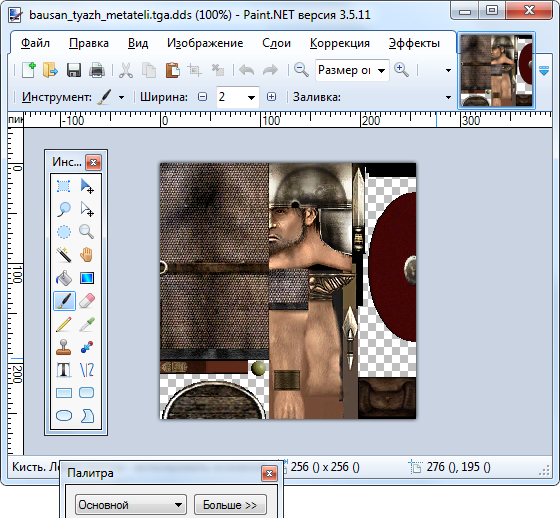The height and width of the screenshot is (518, 560).
Task: Undo the last action
Action: coord(246,70)
